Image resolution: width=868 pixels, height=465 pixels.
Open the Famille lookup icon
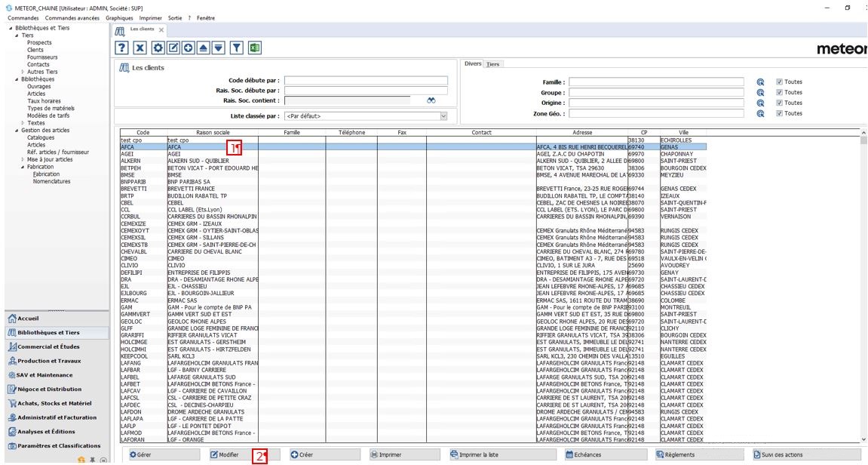pyautogui.click(x=761, y=82)
